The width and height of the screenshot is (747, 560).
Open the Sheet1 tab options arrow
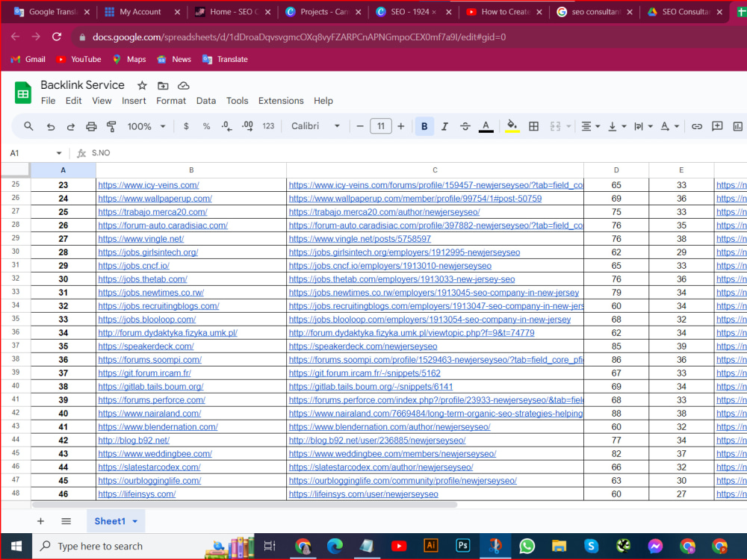[134, 521]
